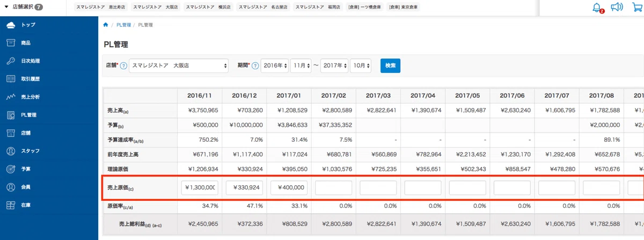Click empty 売上原価 input under 2017/04
Image resolution: width=644 pixels, height=240 pixels.
(422, 188)
